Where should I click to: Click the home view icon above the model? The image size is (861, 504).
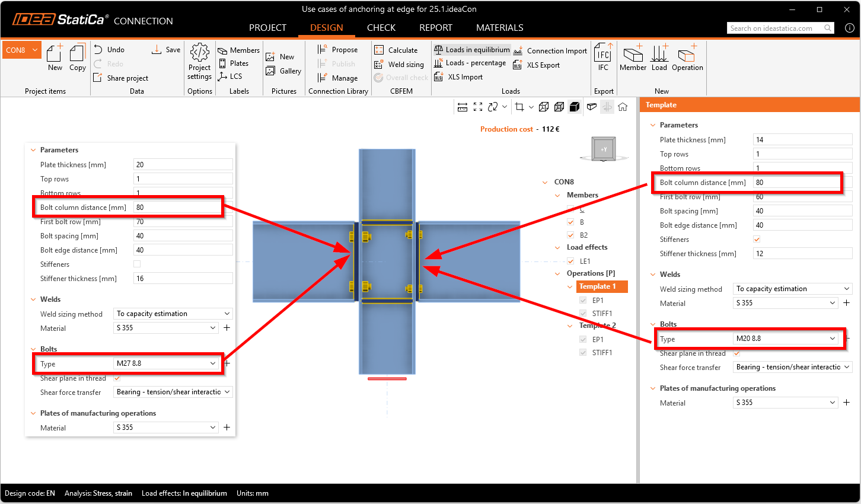click(623, 107)
